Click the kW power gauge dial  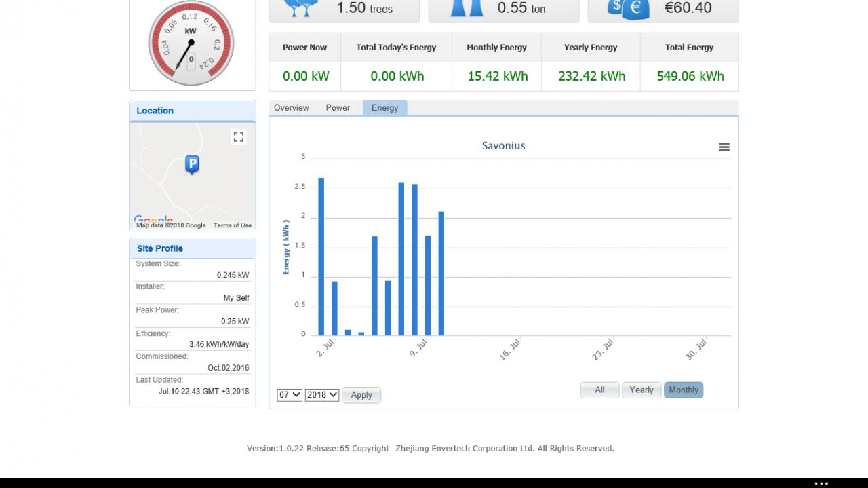tap(191, 43)
